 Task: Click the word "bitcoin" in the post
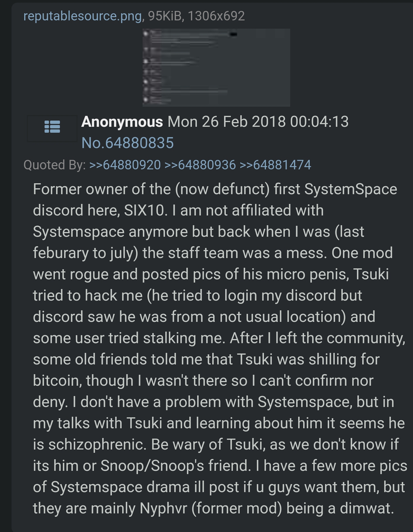(x=57, y=381)
